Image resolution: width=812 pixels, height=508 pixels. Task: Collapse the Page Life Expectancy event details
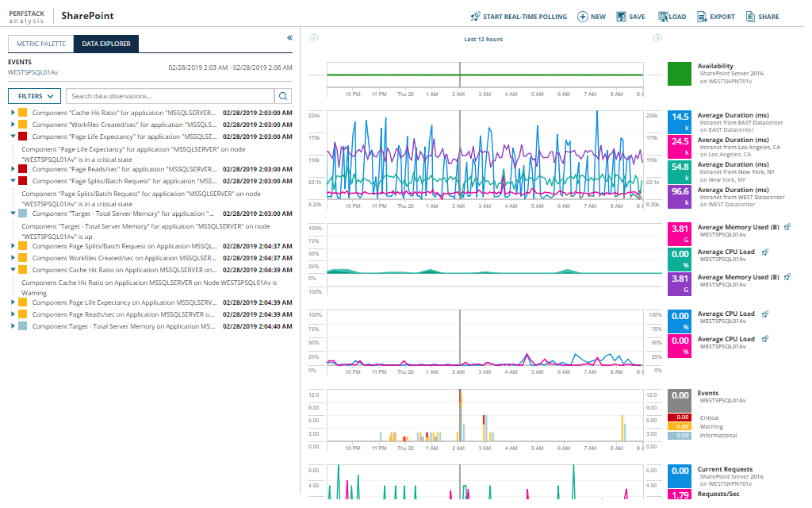click(x=11, y=135)
